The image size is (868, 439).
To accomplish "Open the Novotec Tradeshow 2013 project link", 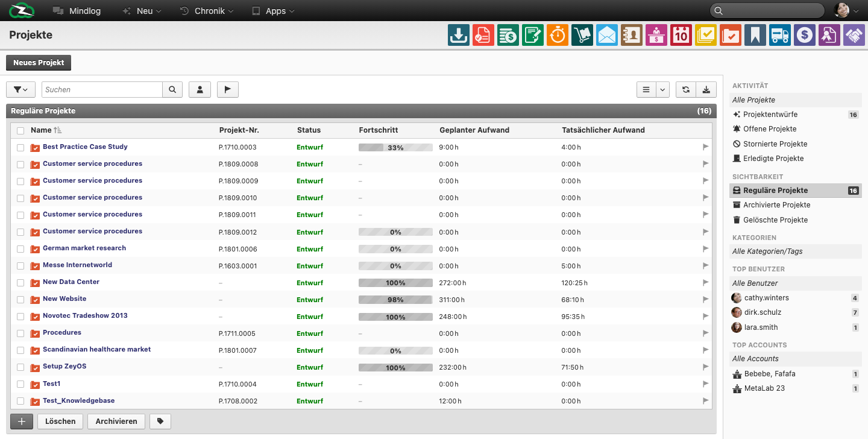I will point(85,315).
